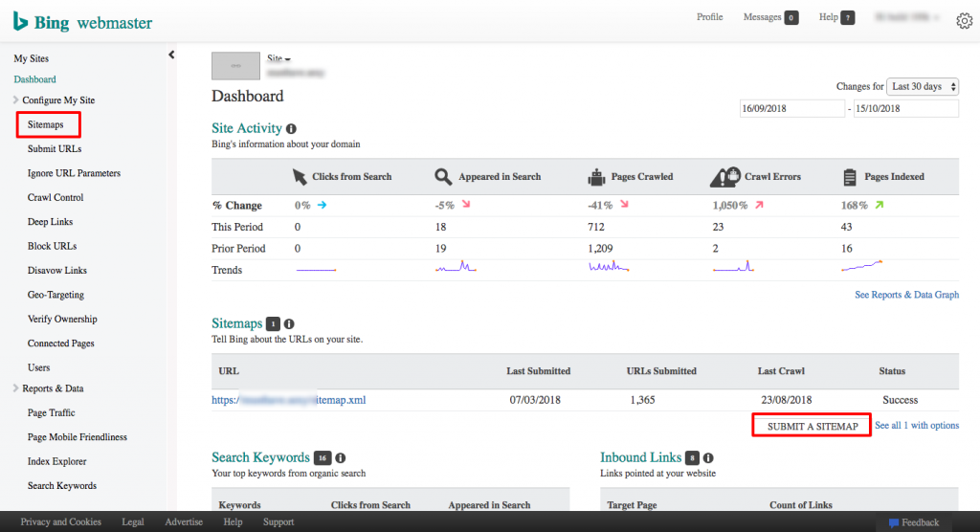This screenshot has width=980, height=532.
Task: Click the settings gear icon
Action: [x=964, y=21]
